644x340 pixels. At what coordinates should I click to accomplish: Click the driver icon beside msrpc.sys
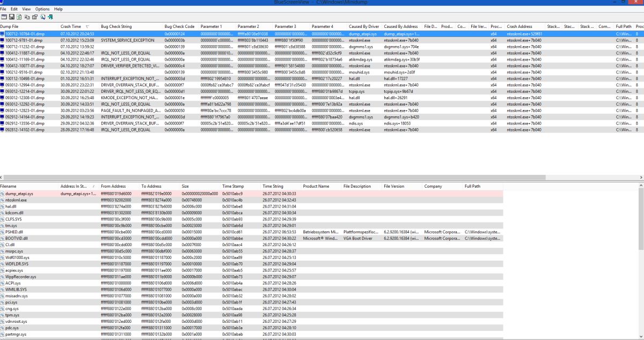click(2, 251)
